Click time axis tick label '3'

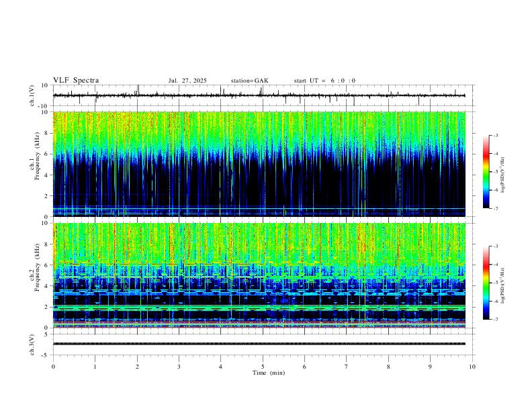[x=179, y=367]
